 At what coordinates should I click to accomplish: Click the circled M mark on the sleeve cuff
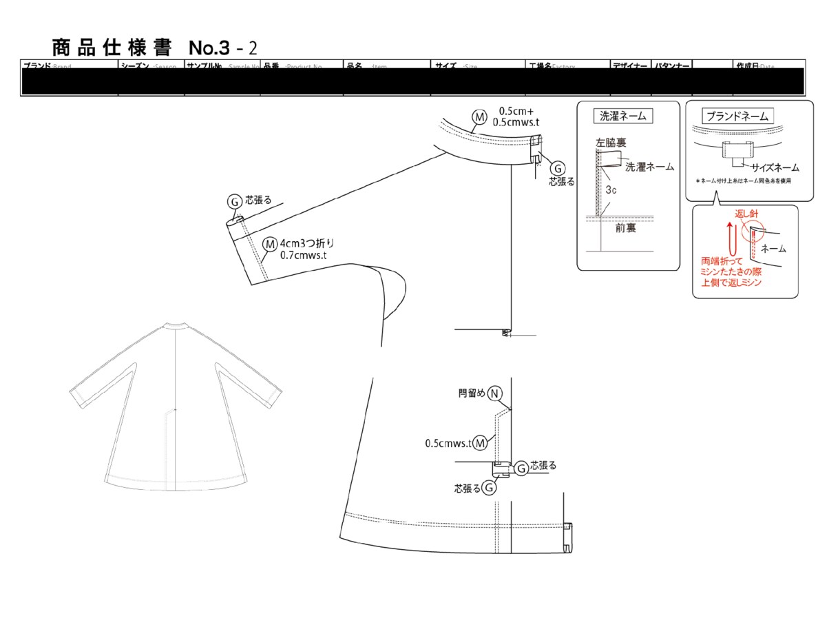[271, 243]
